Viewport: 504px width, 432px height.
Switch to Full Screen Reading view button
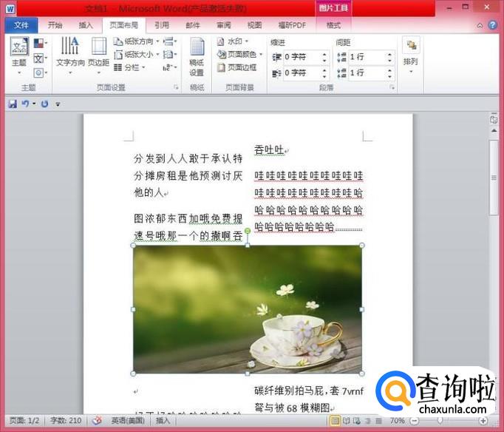click(x=346, y=420)
